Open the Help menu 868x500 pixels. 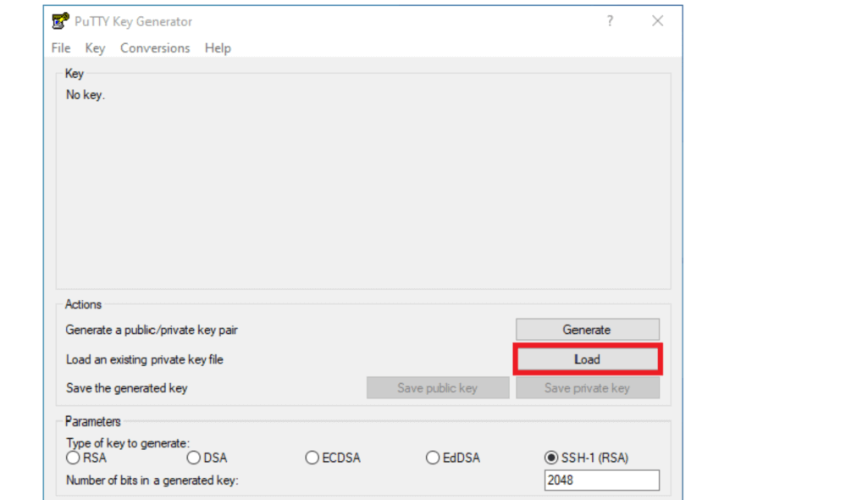pyautogui.click(x=218, y=48)
